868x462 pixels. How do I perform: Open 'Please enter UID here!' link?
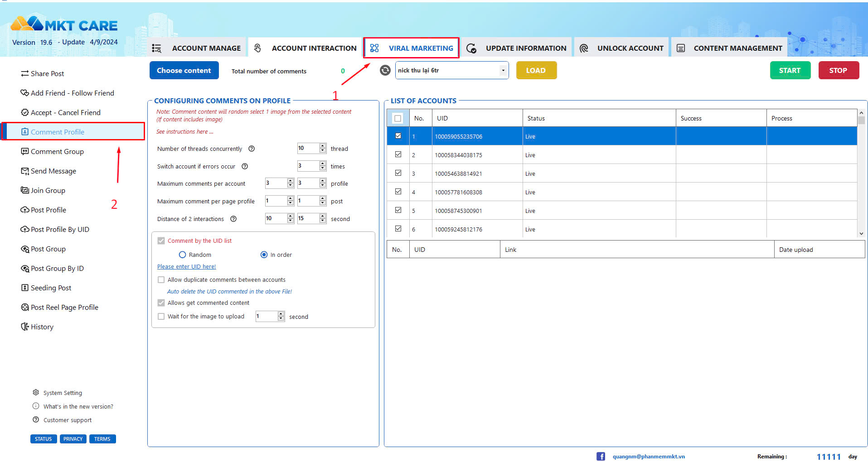(187, 267)
